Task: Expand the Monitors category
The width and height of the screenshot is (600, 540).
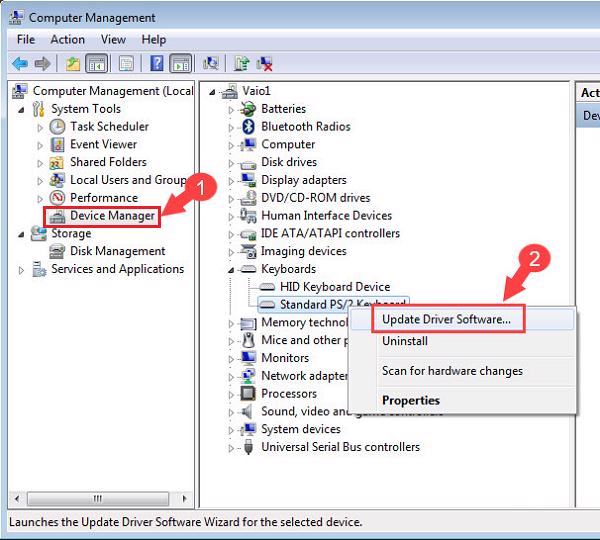Action: point(231,359)
